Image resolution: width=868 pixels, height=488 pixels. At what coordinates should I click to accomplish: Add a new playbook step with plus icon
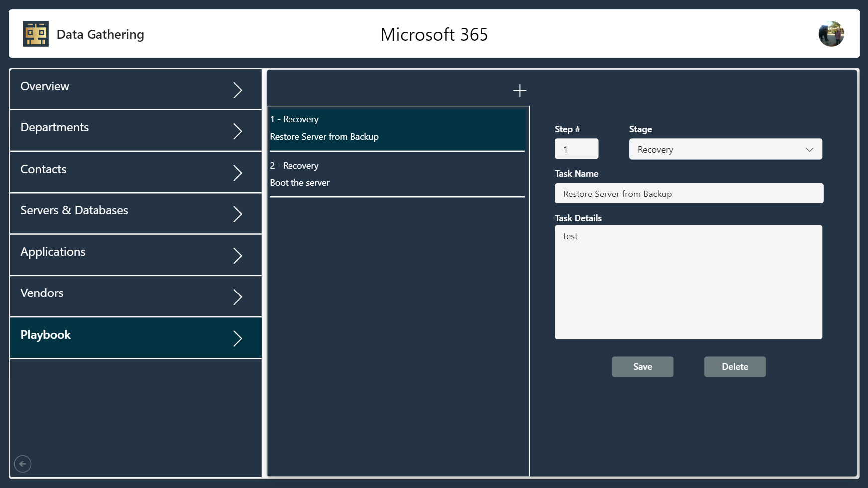(x=520, y=90)
